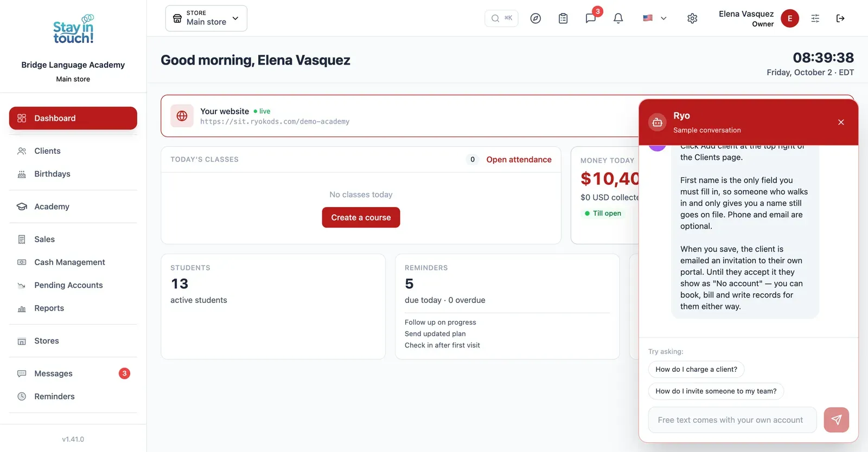Open the settings gear icon
Viewport: 868px width, 452px height.
[692, 18]
